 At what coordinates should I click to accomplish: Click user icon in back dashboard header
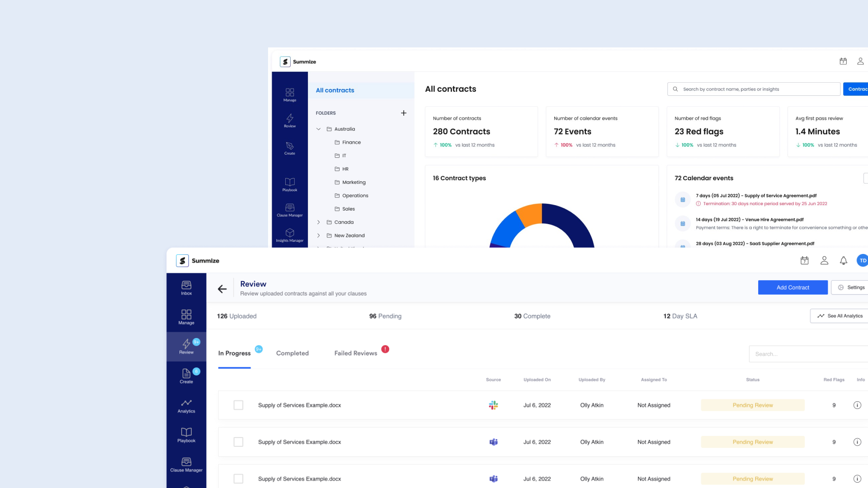coord(860,61)
